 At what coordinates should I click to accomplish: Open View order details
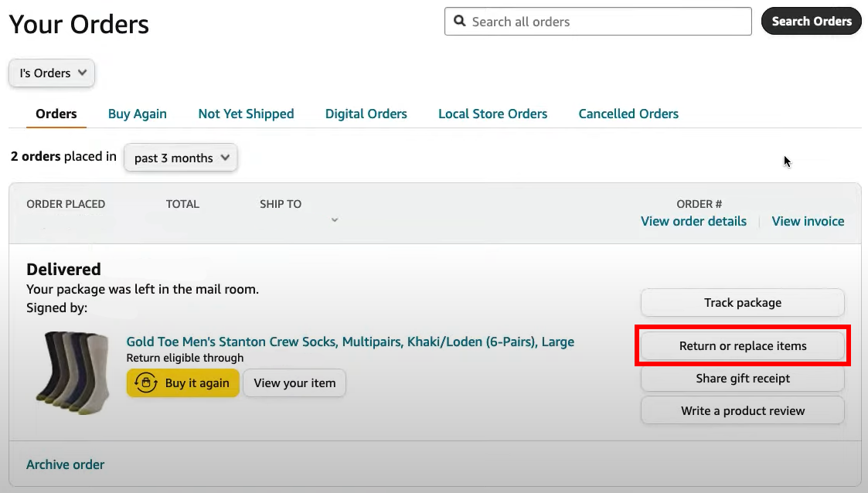[x=693, y=221]
